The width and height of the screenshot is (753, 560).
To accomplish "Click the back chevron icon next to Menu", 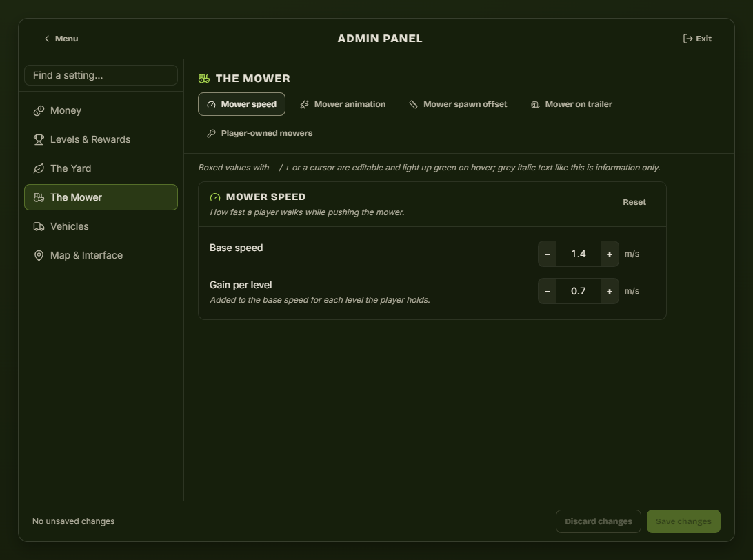I will pos(47,39).
